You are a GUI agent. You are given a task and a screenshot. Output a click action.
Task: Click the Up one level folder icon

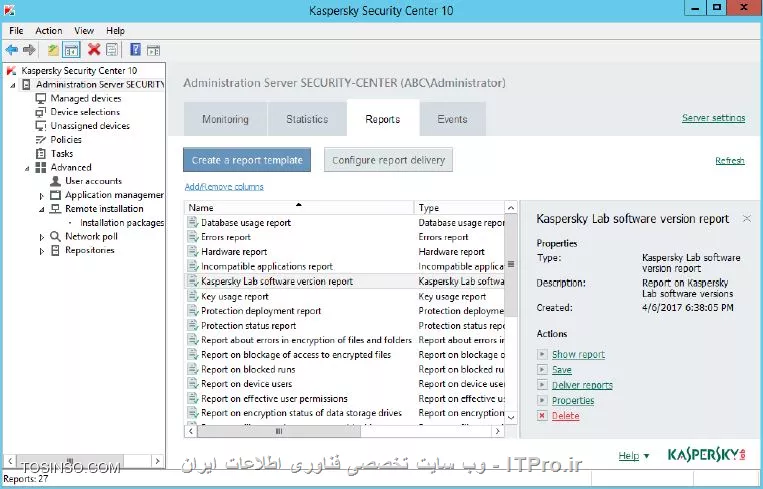[53, 50]
